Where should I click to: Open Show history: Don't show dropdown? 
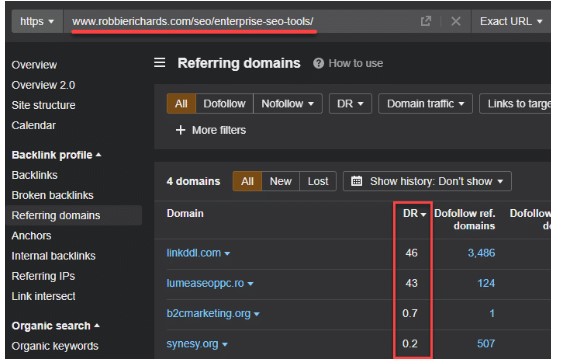pos(427,181)
